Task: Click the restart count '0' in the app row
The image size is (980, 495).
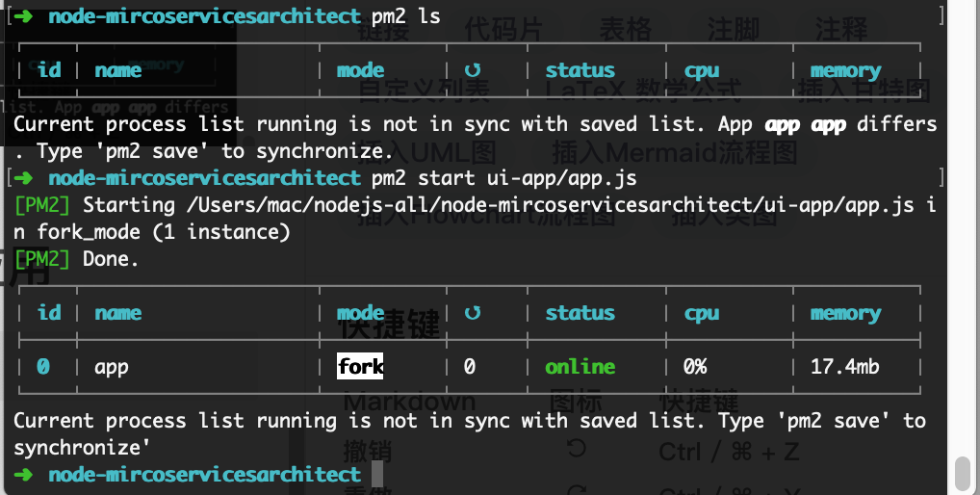Action: pos(470,366)
